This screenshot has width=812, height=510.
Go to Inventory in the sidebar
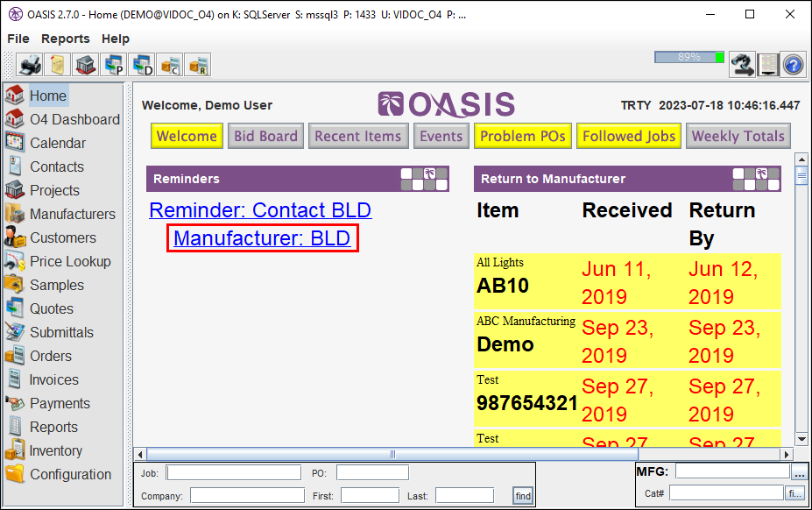55,450
